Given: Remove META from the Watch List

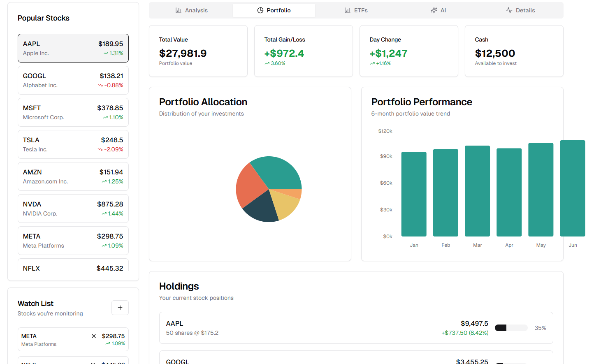Looking at the screenshot, I should click(94, 336).
